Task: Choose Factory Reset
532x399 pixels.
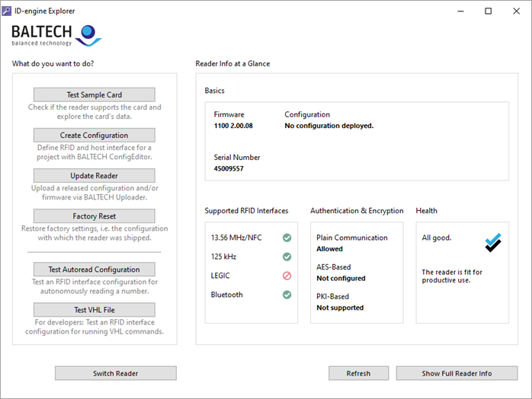Action: click(95, 216)
